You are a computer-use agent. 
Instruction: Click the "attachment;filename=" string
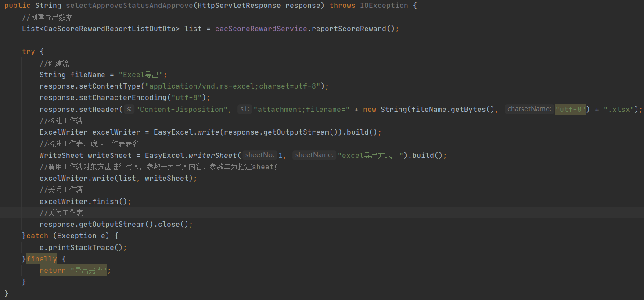301,109
